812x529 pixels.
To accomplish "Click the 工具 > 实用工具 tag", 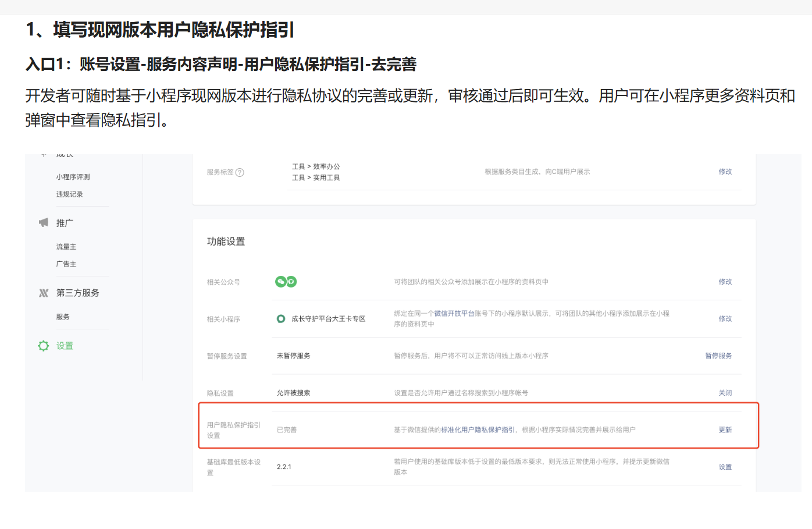I will click(x=316, y=177).
